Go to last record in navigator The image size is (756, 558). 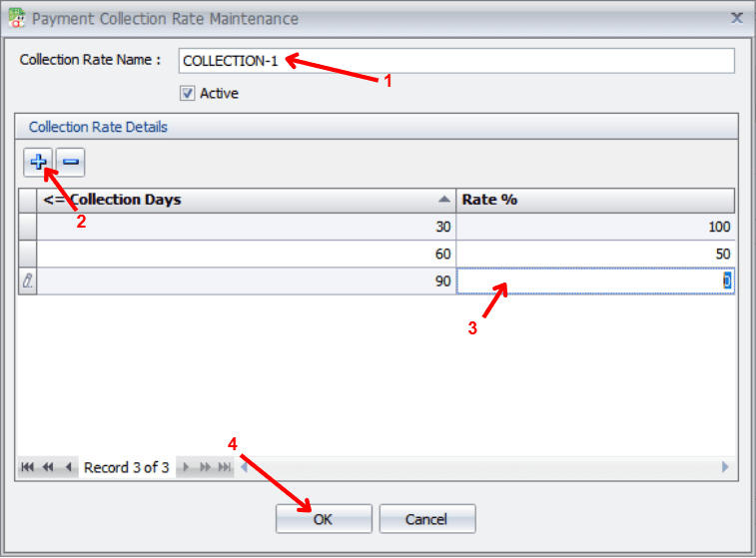(225, 467)
